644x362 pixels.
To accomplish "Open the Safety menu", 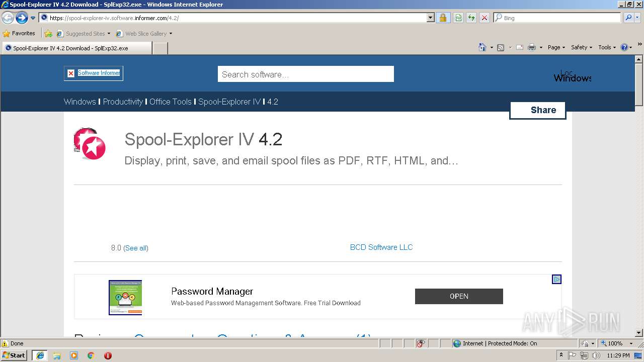I will point(582,47).
